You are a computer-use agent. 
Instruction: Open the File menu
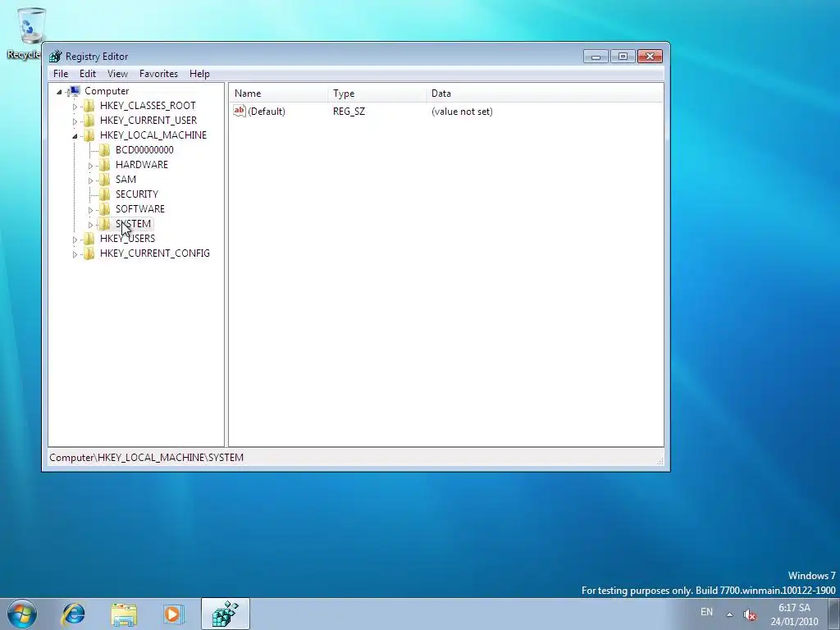61,73
